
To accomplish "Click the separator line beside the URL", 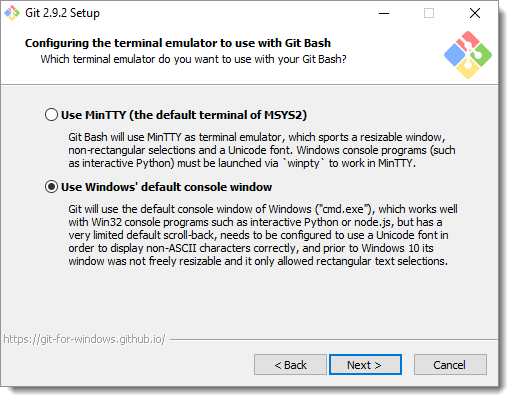I will 334,340.
